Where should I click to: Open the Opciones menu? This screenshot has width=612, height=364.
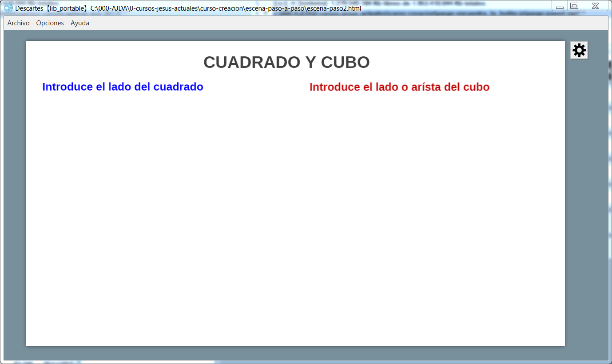50,23
